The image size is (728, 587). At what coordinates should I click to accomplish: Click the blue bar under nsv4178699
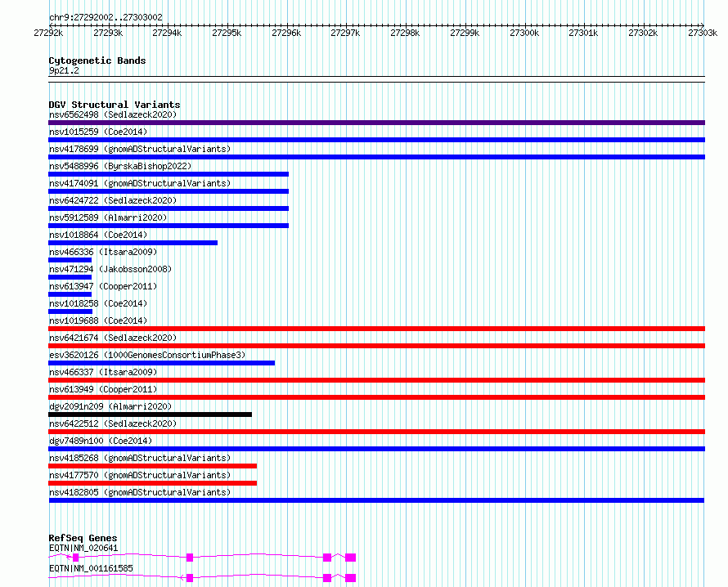pos(376,157)
